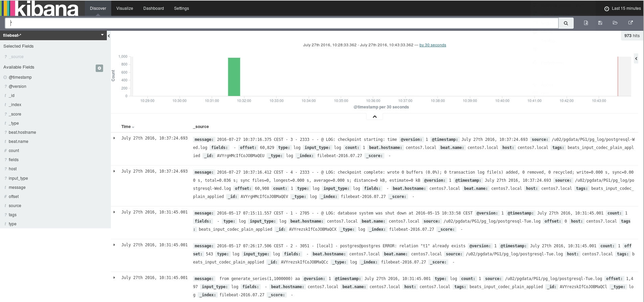Open the right-side spy panel chevron

pyautogui.click(x=636, y=58)
